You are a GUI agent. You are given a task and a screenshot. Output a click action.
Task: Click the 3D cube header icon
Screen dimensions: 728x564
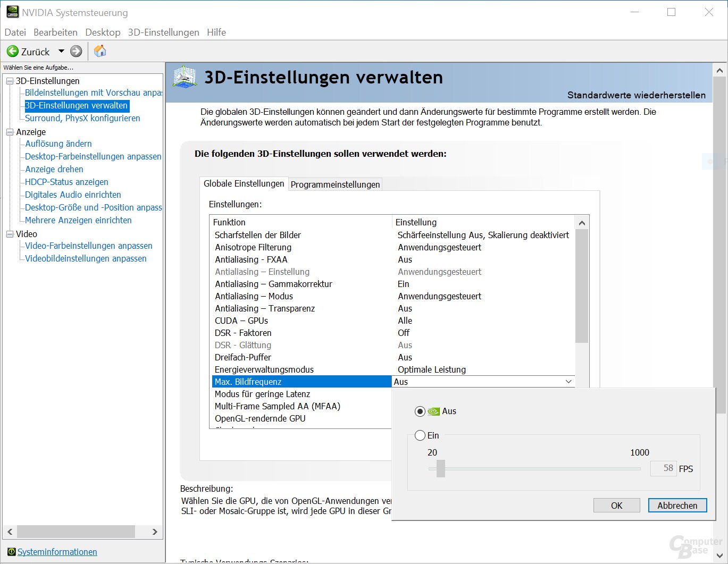coord(185,78)
